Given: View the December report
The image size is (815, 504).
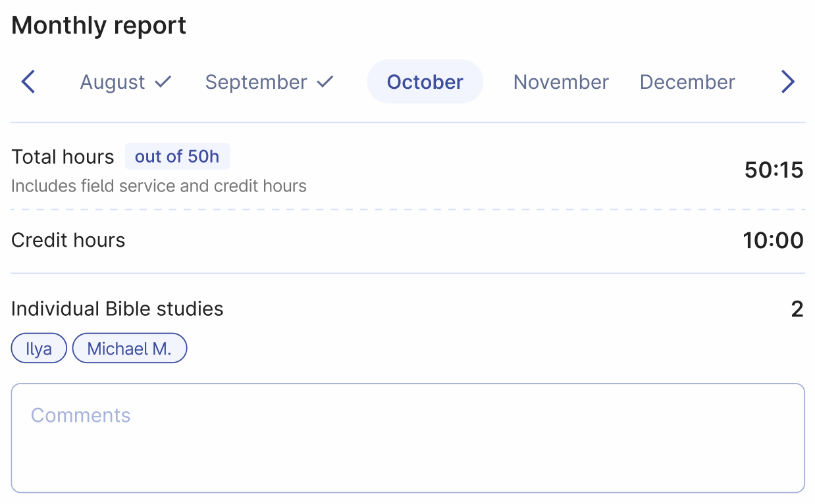Looking at the screenshot, I should coord(687,82).
